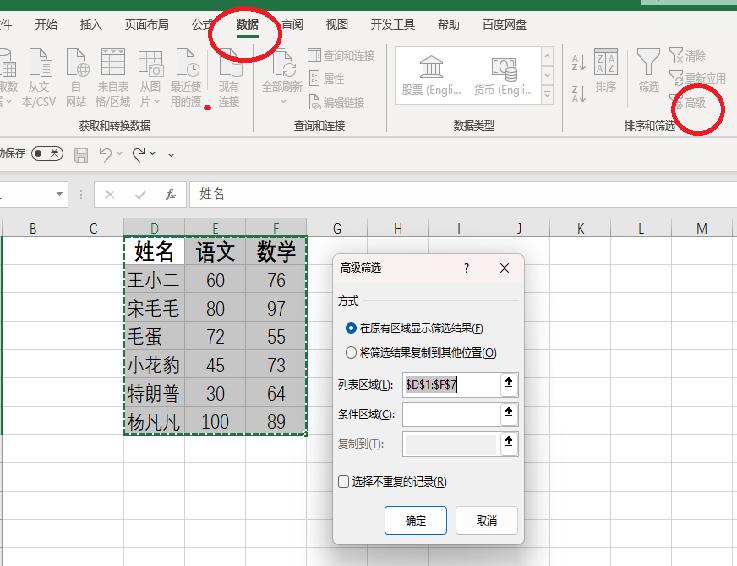Select column M header
The height and width of the screenshot is (566, 737).
pos(702,228)
